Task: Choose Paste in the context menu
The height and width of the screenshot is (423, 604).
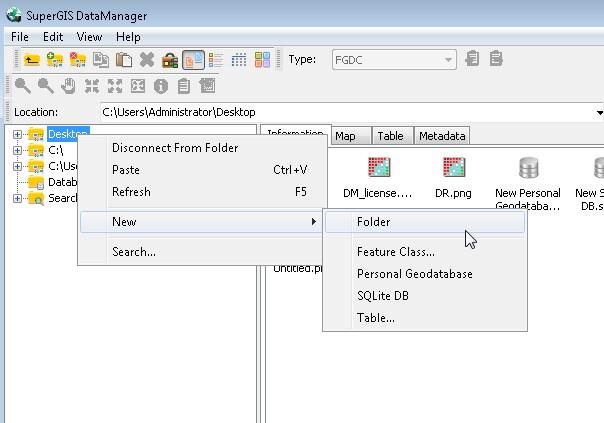Action: tap(201, 170)
